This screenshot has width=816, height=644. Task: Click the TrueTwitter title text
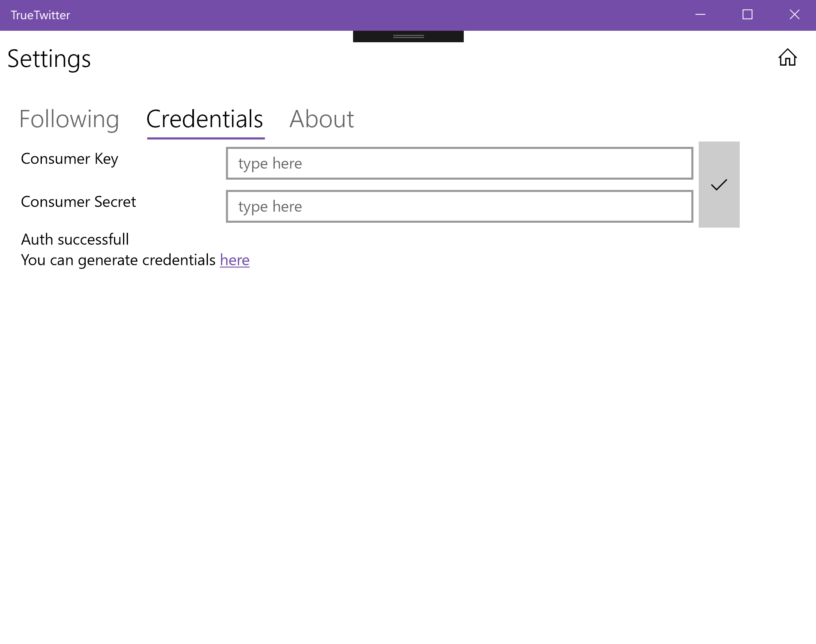(x=40, y=15)
